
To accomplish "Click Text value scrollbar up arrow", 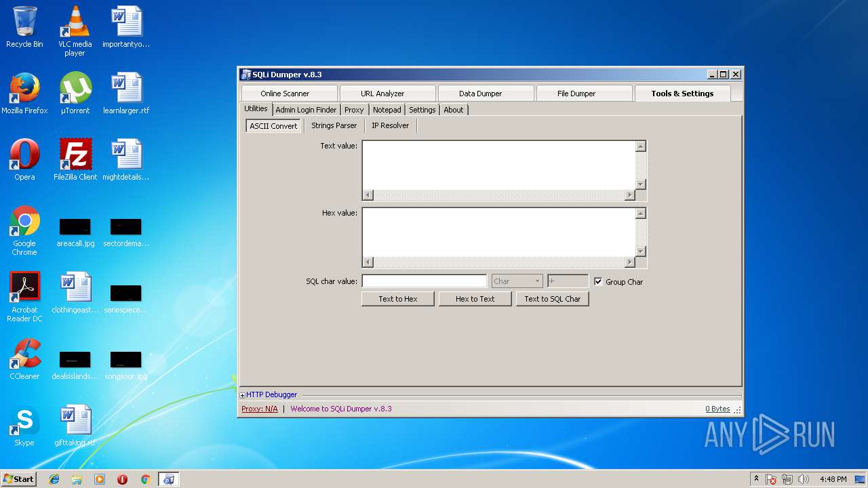I will [x=641, y=146].
